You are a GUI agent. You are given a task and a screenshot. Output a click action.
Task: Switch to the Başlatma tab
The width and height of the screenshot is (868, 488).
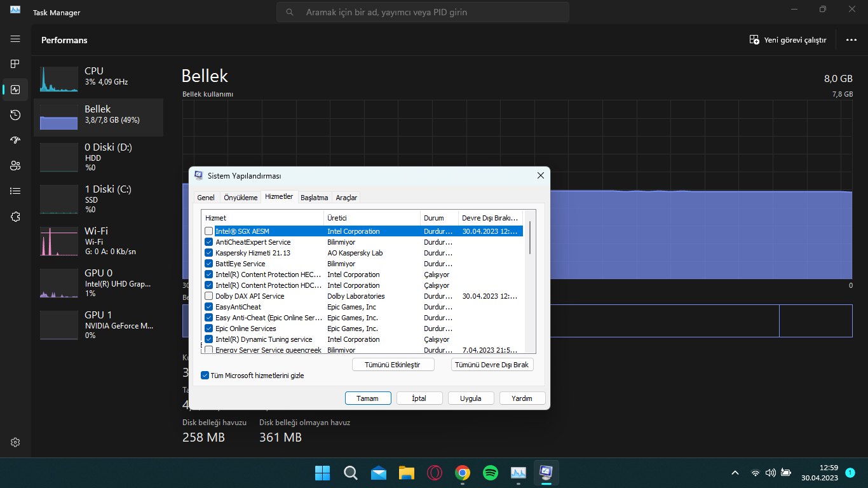(315, 198)
